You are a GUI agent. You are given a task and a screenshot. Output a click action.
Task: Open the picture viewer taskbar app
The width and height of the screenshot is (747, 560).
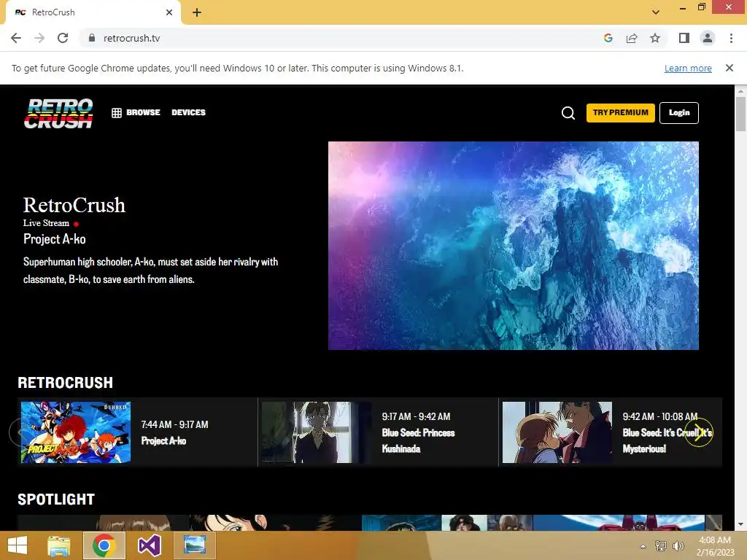194,545
